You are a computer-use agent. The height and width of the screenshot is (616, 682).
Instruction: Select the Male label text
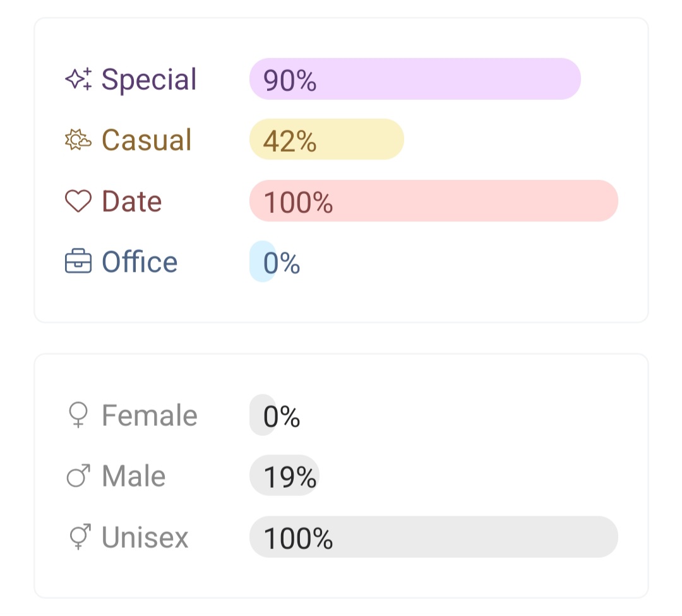click(x=133, y=476)
